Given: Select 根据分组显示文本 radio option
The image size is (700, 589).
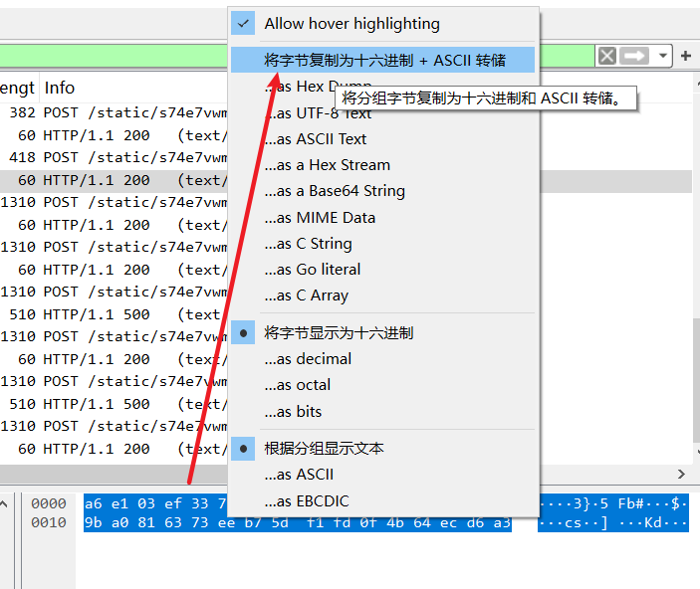Looking at the screenshot, I should point(382,449).
